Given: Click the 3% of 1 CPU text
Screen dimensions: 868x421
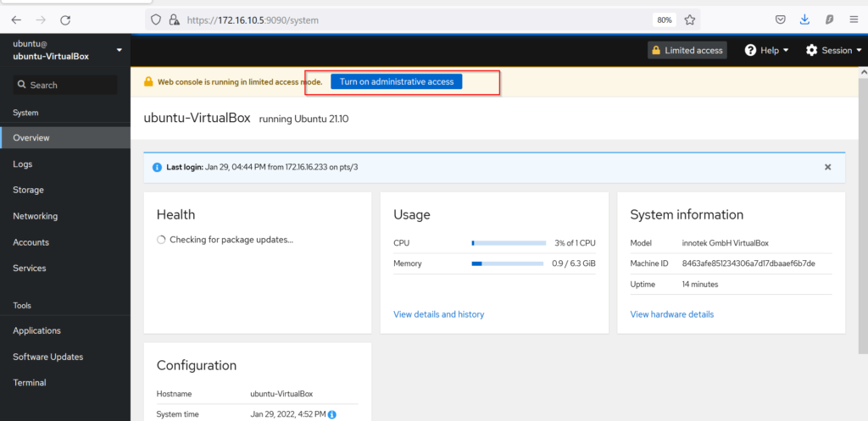Looking at the screenshot, I should pos(575,243).
